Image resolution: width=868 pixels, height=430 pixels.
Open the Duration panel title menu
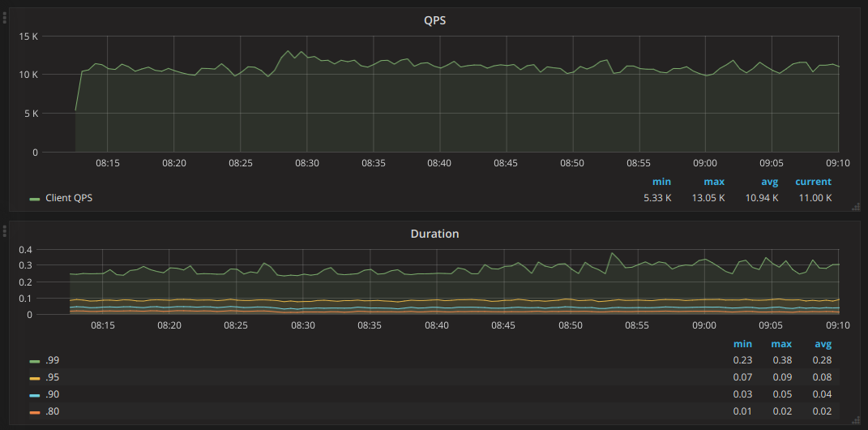434,234
